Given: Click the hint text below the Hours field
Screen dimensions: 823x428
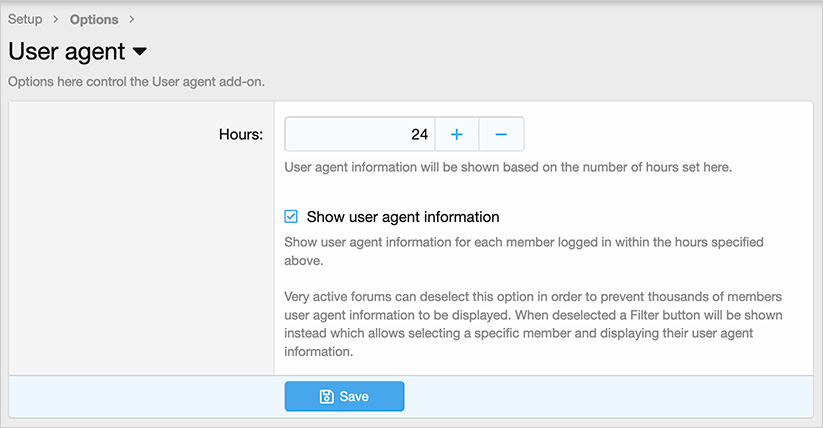Looking at the screenshot, I should coord(508,167).
